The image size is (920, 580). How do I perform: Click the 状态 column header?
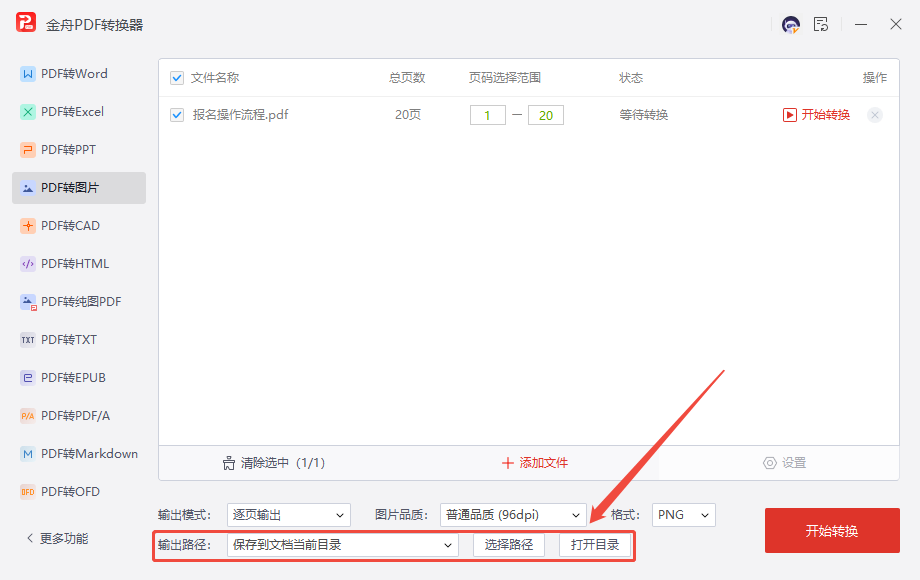point(631,78)
